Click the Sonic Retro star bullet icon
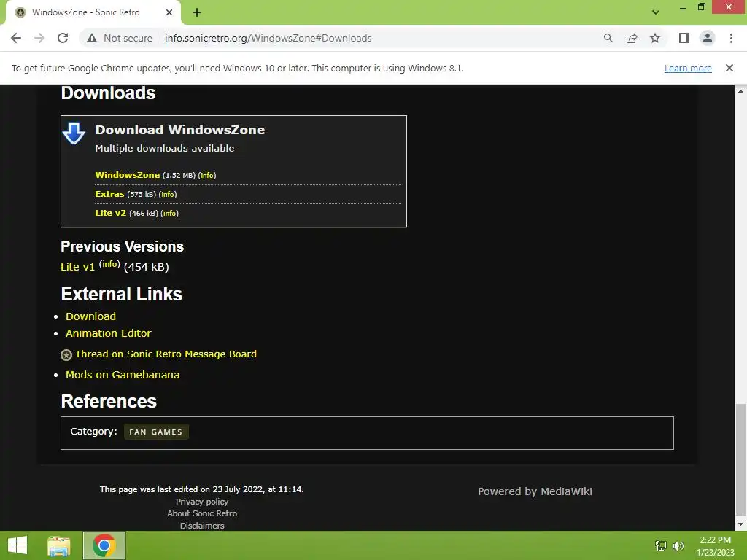Image resolution: width=747 pixels, height=560 pixels. click(x=66, y=355)
